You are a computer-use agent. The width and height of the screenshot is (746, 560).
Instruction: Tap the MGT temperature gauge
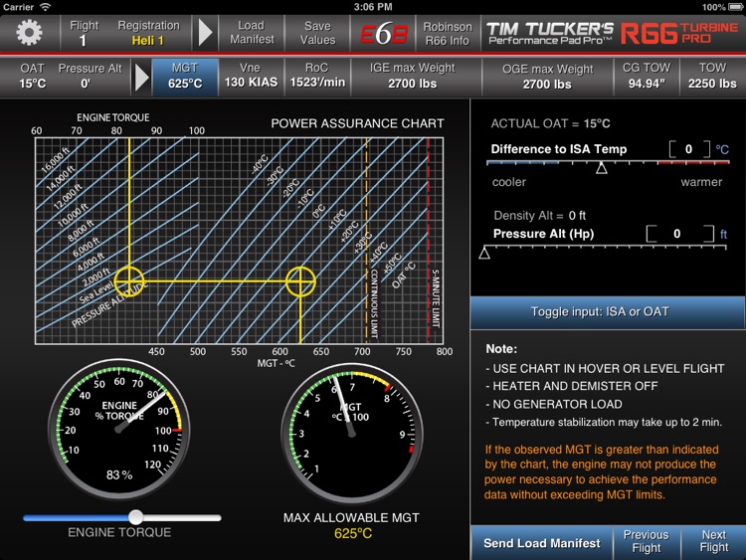(x=351, y=433)
